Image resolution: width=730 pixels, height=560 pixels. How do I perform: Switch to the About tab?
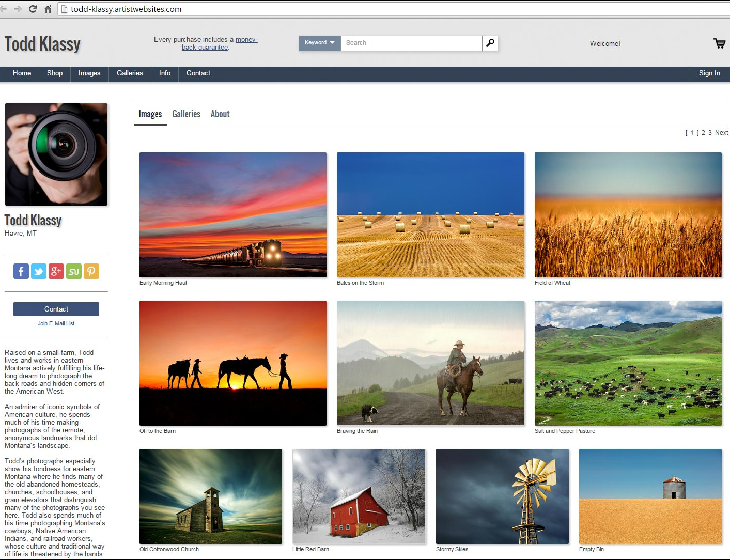220,114
